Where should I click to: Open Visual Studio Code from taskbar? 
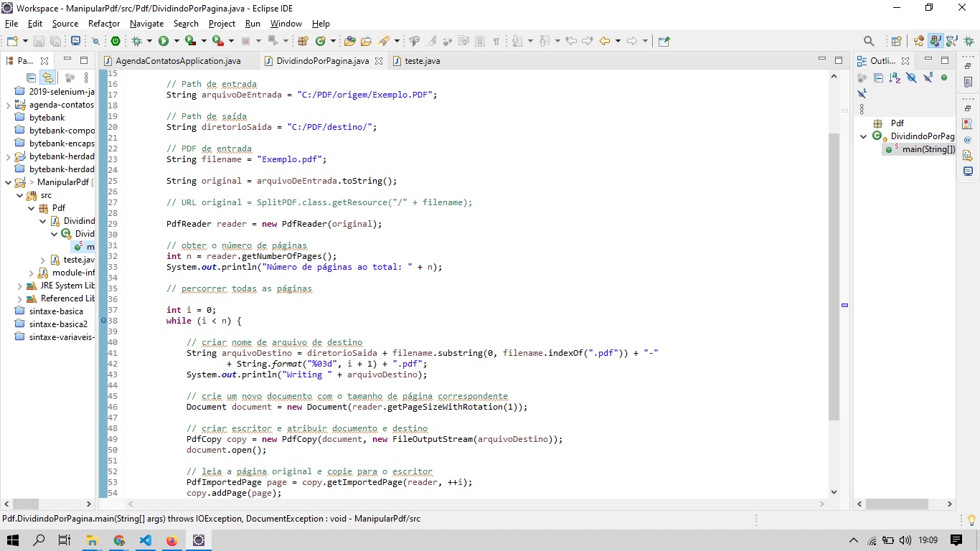click(146, 540)
